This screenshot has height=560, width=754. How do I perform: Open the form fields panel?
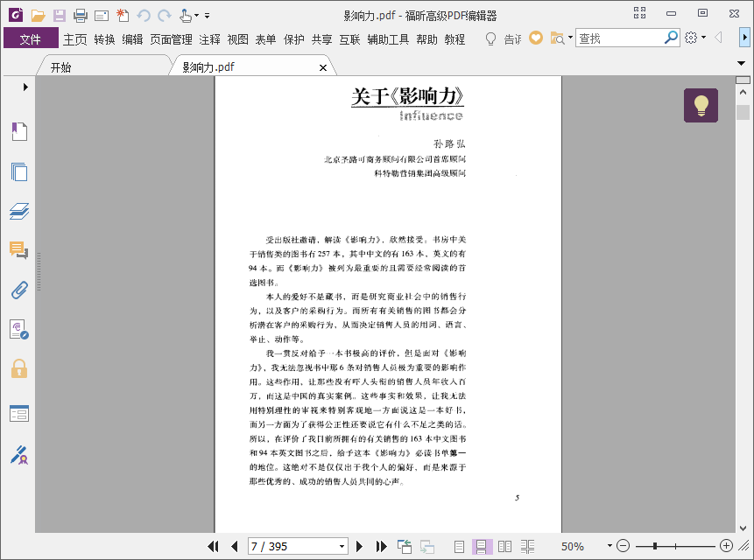(19, 413)
